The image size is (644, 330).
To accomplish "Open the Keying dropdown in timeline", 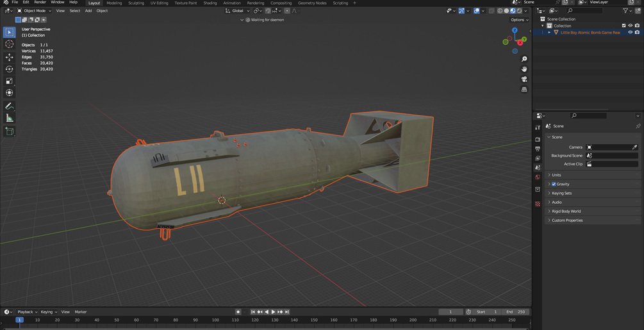I will (x=49, y=312).
